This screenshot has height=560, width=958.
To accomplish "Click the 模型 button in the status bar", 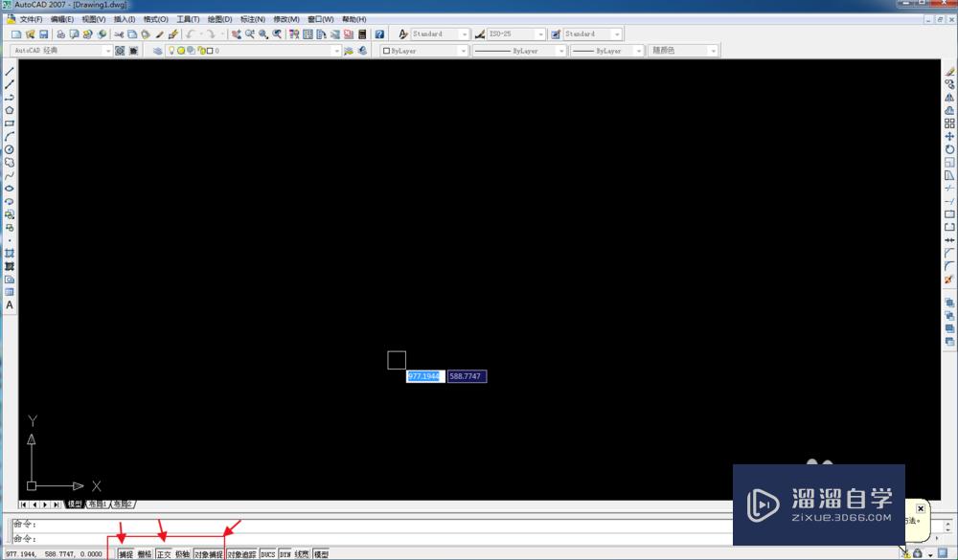I will tap(320, 553).
